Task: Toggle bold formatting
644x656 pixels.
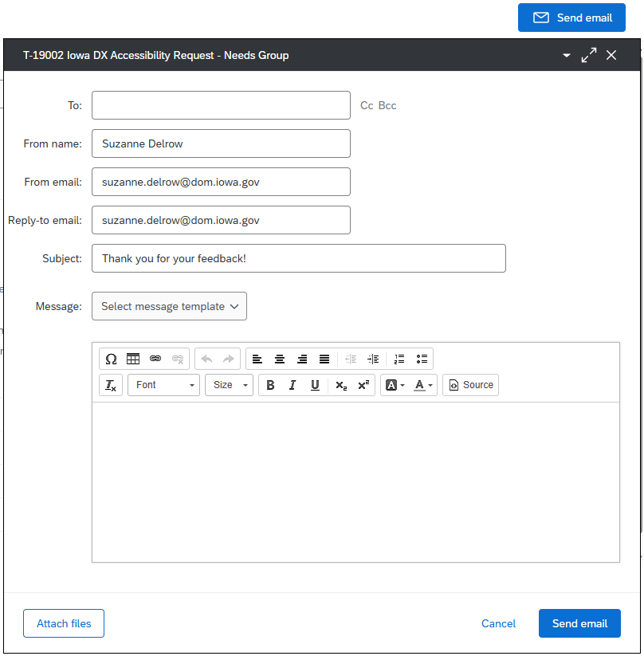Action: tap(270, 385)
